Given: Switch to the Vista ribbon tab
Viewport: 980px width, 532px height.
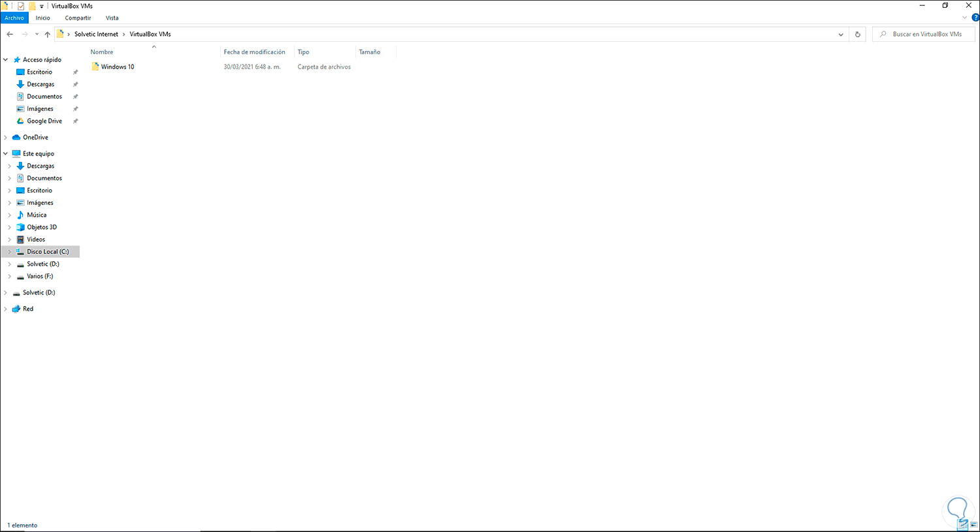Looking at the screenshot, I should point(112,18).
